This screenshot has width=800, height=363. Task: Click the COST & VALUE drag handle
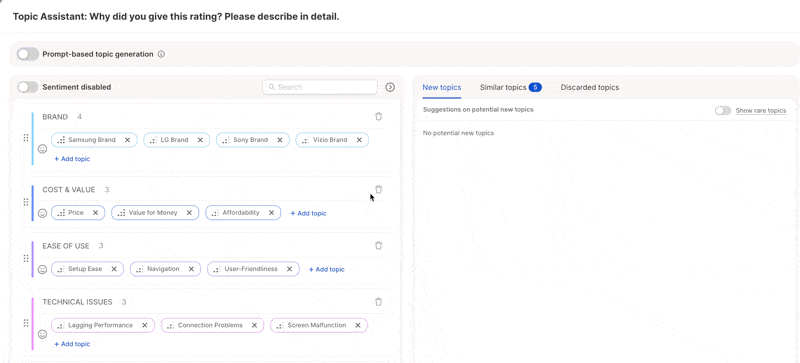click(x=26, y=202)
